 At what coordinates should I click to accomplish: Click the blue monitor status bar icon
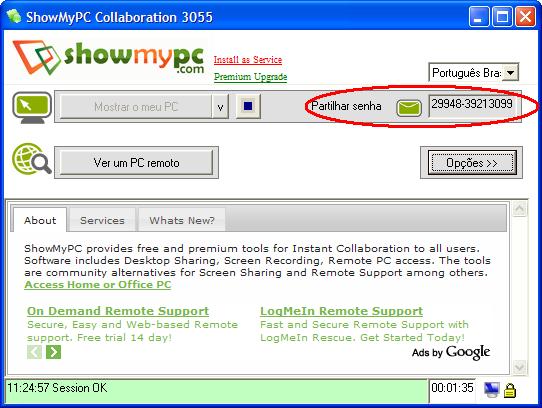(491, 390)
